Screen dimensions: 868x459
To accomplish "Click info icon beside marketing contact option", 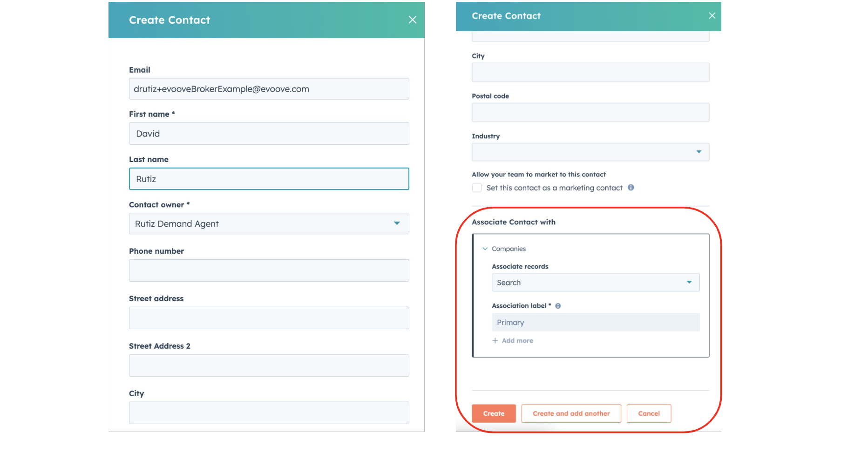I will coord(631,188).
